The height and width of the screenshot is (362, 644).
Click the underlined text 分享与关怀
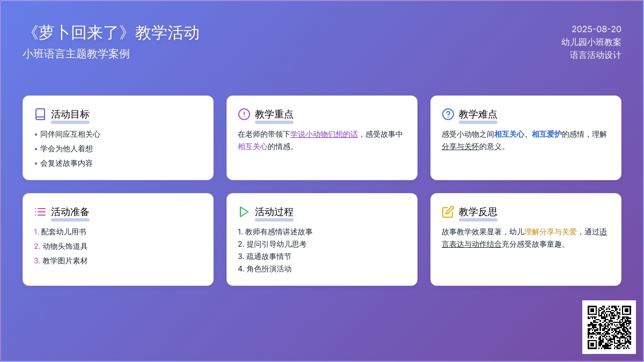click(x=460, y=146)
